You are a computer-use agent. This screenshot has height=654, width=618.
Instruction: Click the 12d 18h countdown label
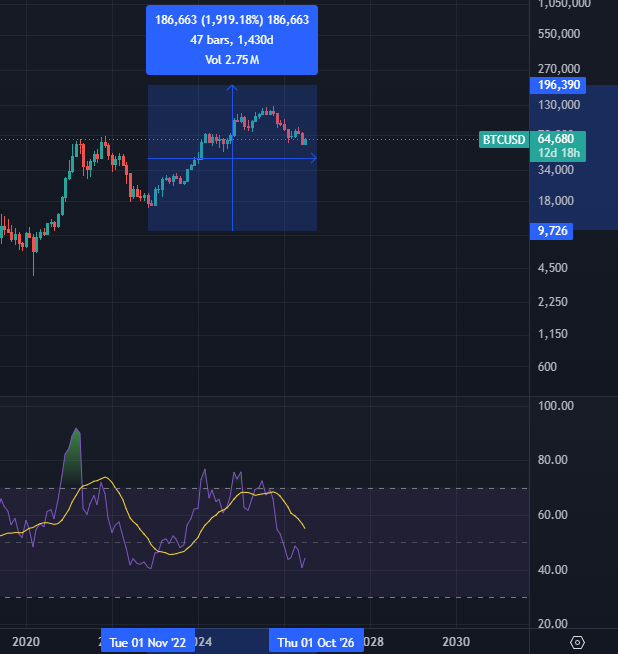tap(559, 153)
